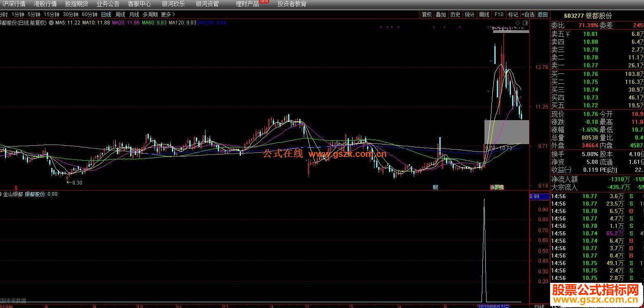Screen dimensions: 644x308
Task: Click the 现价 10.76 value
Action: pyautogui.click(x=590, y=114)
